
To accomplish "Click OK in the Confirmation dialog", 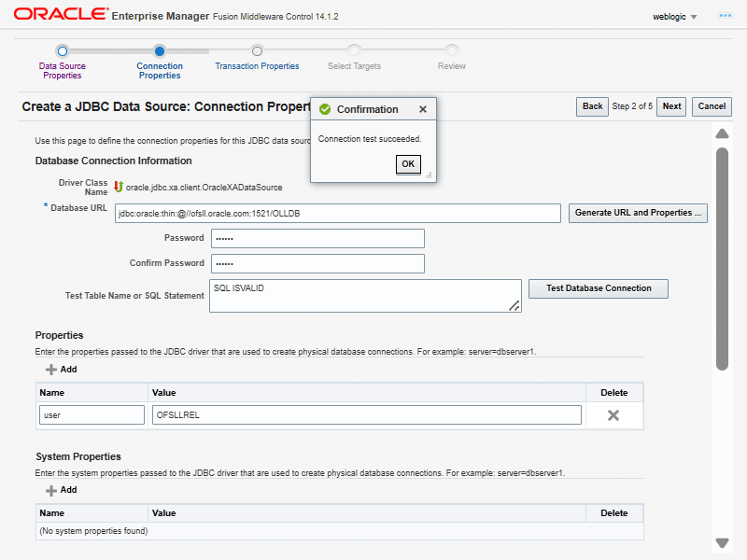I will coord(408,163).
